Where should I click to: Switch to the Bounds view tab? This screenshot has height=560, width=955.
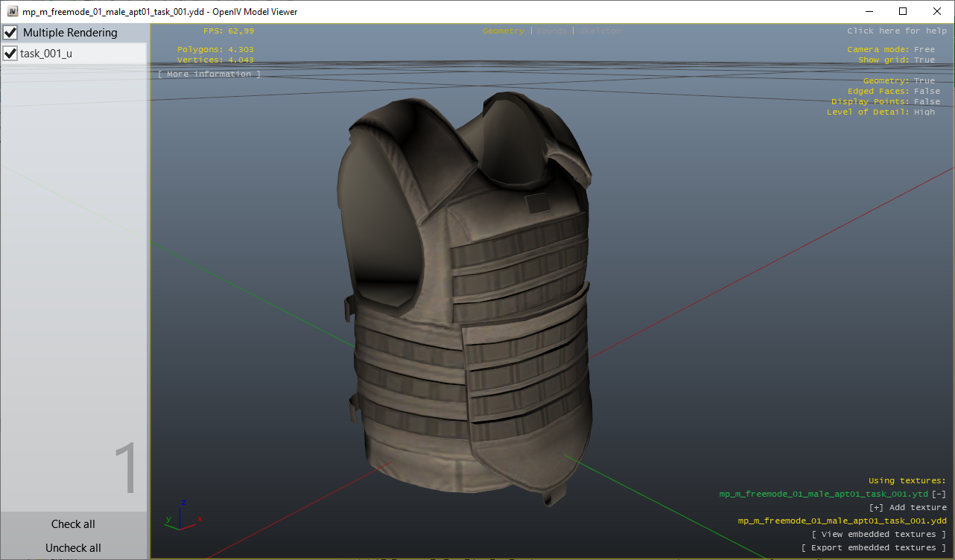click(551, 31)
